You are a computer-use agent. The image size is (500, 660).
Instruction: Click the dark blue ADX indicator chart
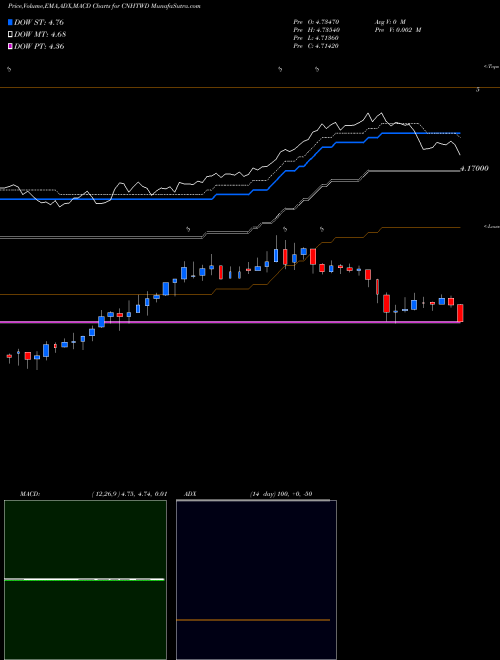click(x=256, y=580)
